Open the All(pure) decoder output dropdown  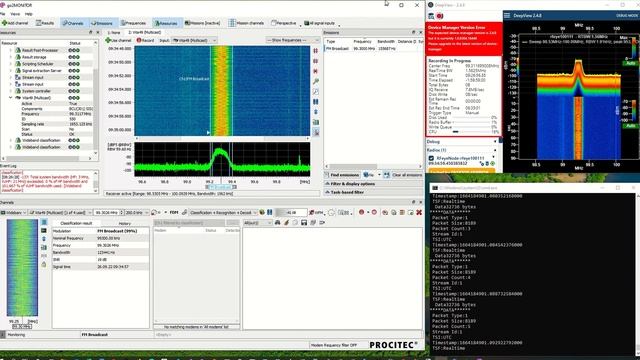258,223
